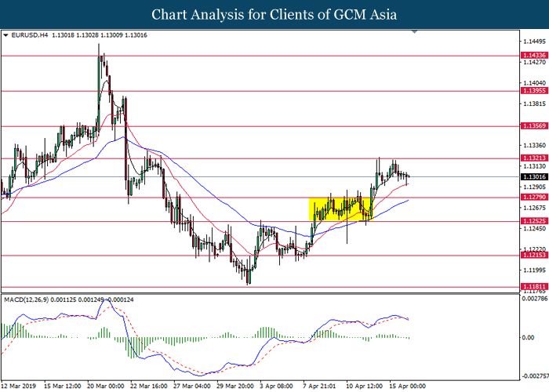Viewport: 549px width, 392px height.
Task: Click the yellow highlighted consolidation box
Action: tap(340, 208)
